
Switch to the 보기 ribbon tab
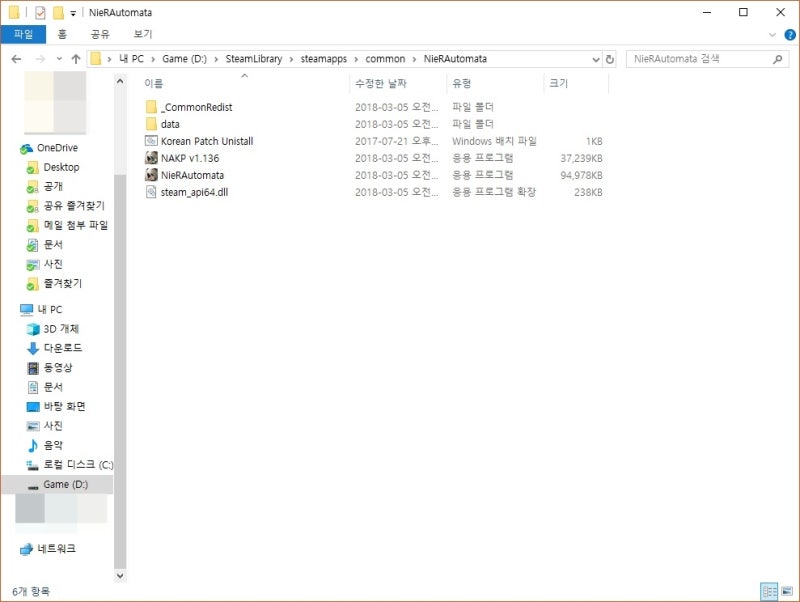143,34
